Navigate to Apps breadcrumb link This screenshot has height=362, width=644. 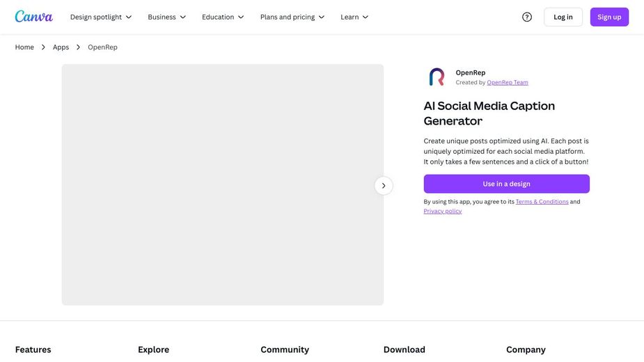click(x=61, y=47)
